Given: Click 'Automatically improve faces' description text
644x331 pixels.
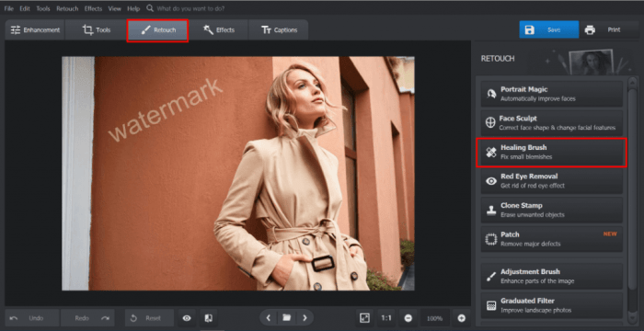Looking at the screenshot, I should (537, 99).
